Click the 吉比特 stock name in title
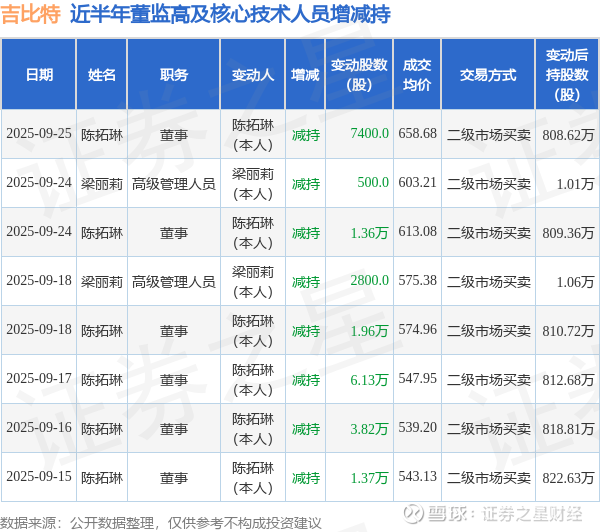 point(31,14)
